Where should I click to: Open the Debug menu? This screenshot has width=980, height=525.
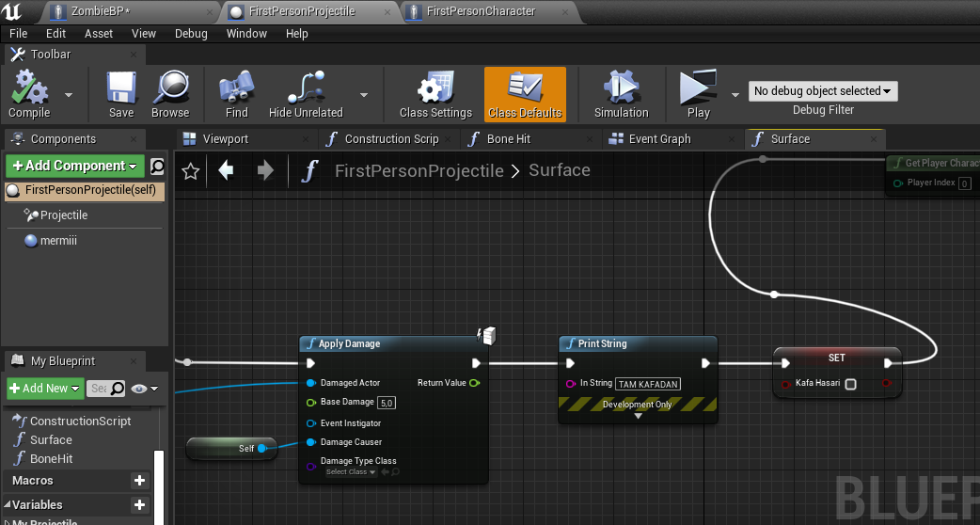191,34
